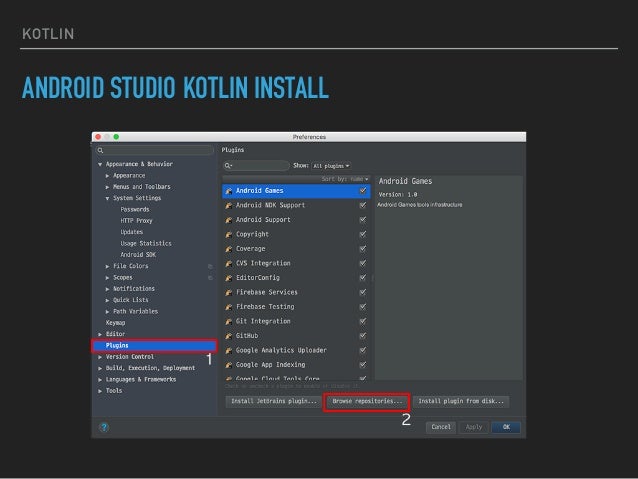Open the Android SDK settings page

coord(138,255)
